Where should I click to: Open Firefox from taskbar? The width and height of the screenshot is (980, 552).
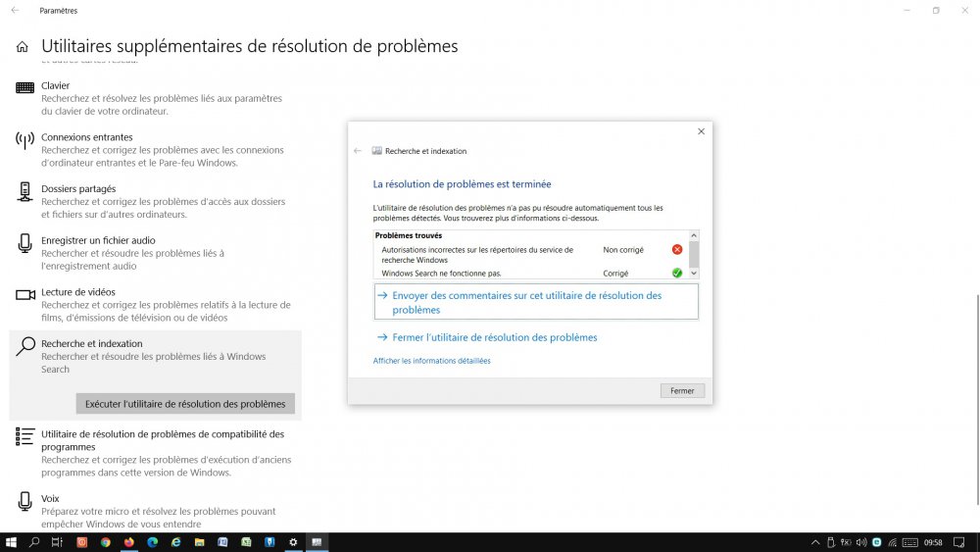[128, 542]
